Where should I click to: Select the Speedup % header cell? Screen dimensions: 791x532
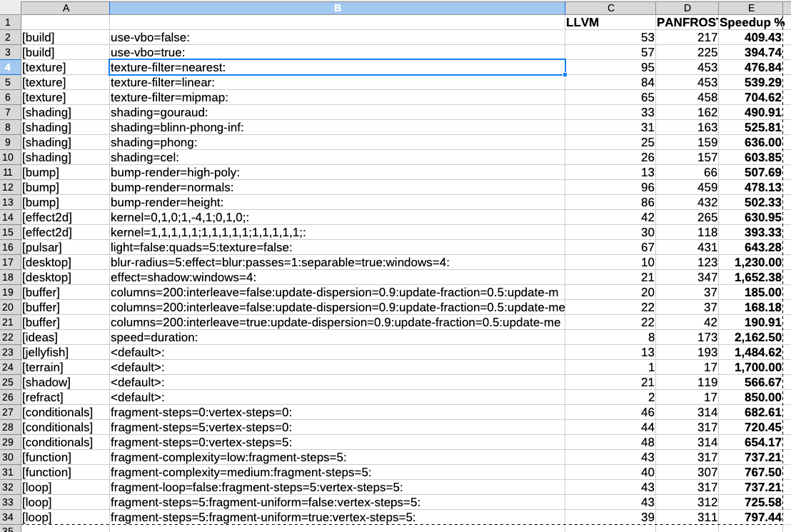[x=751, y=22]
